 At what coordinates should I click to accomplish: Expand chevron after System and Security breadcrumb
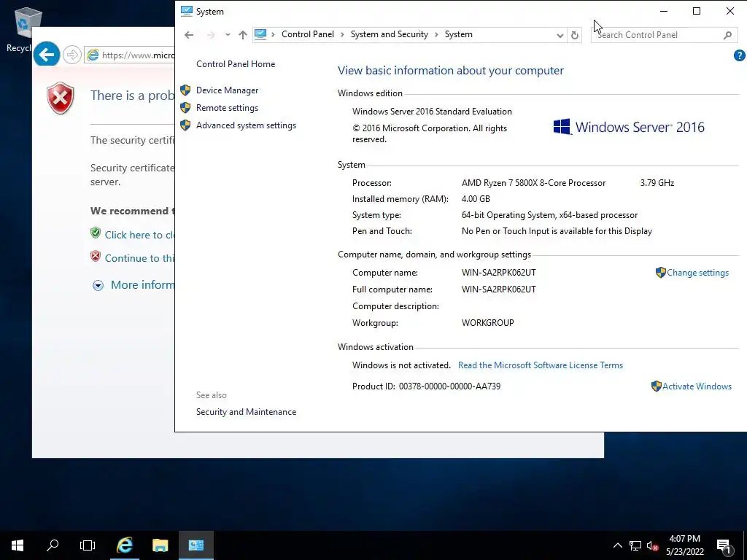pos(436,35)
